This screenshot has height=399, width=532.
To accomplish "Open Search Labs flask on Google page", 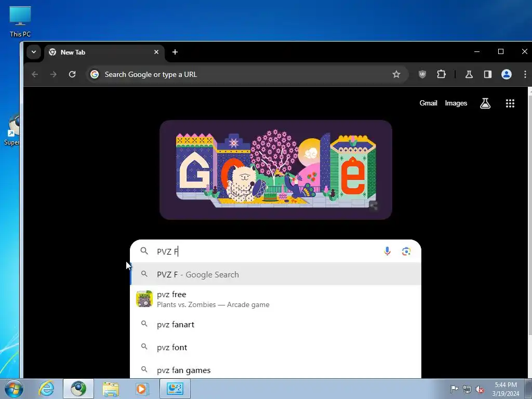I will click(485, 103).
